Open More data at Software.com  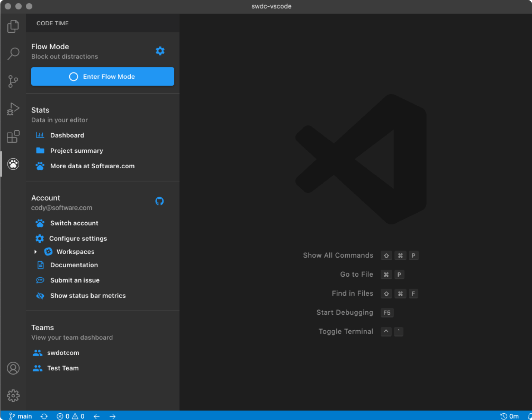pyautogui.click(x=92, y=166)
